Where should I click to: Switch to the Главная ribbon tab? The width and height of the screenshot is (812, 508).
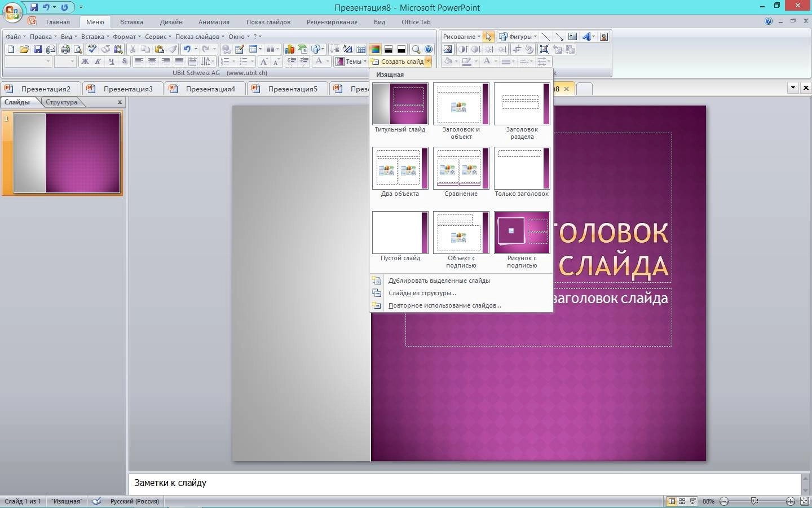click(x=58, y=22)
